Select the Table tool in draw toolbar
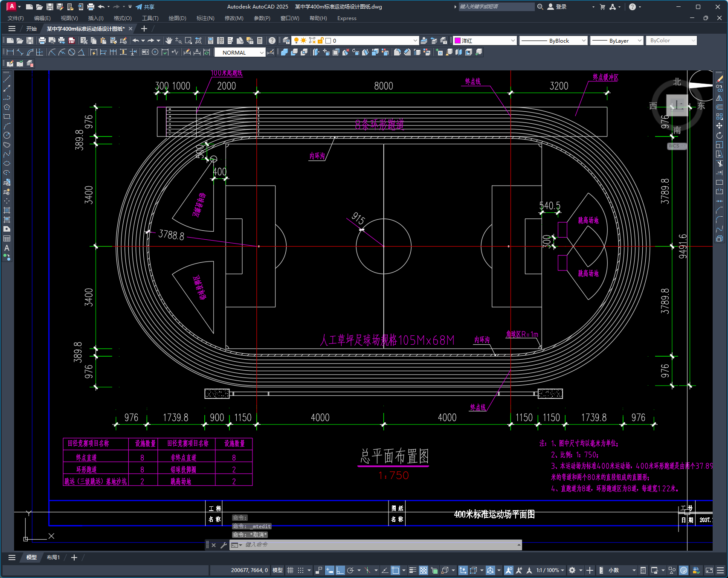This screenshot has width=728, height=578. pyautogui.click(x=7, y=238)
